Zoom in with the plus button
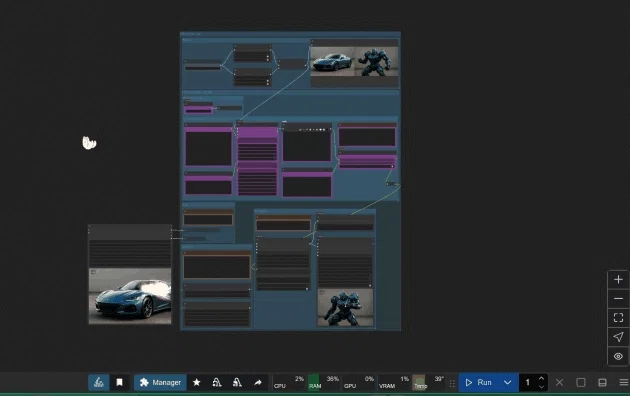The image size is (630, 396). tap(618, 280)
